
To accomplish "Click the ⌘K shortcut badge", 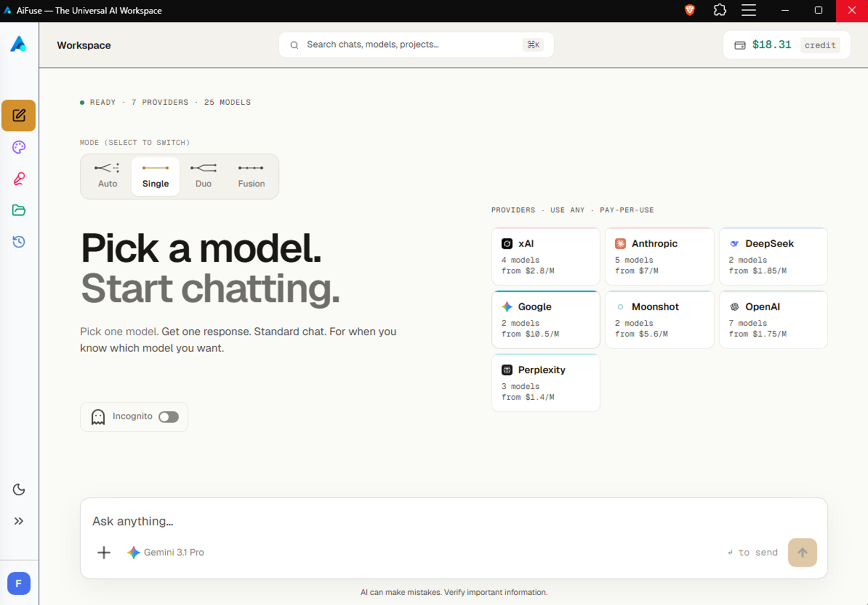I will 533,45.
